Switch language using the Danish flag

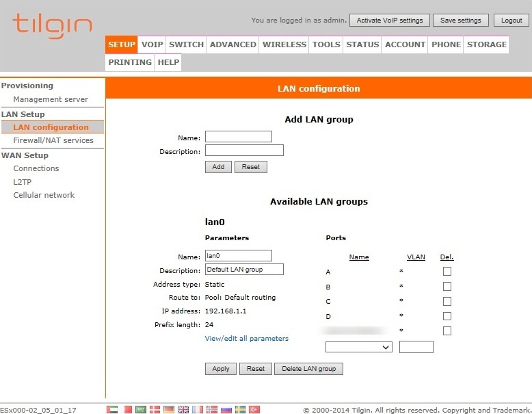point(155,410)
